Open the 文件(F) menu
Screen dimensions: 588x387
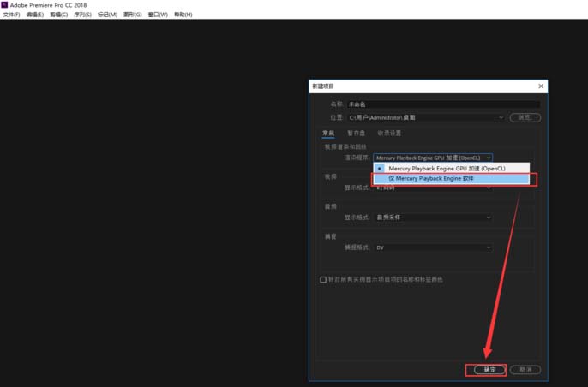click(x=11, y=15)
